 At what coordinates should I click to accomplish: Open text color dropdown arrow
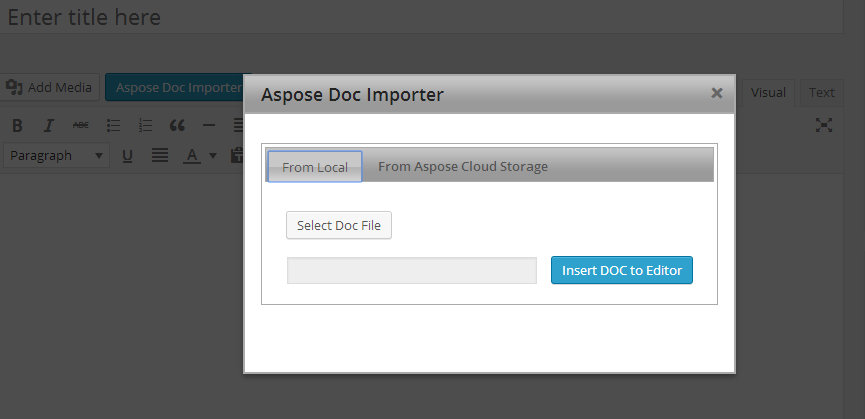[x=212, y=156]
